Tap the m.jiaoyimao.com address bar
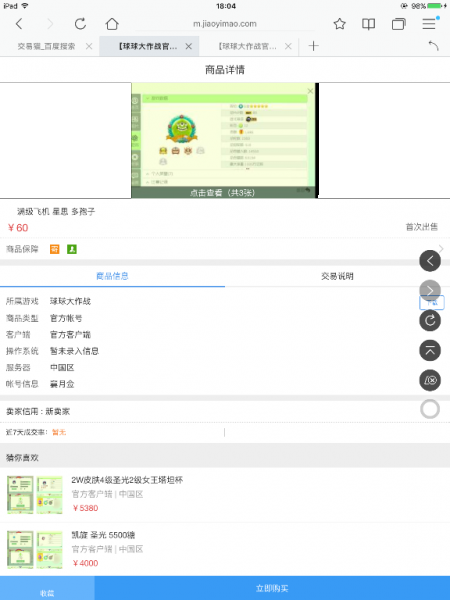The image size is (450, 600). pyautogui.click(x=225, y=24)
